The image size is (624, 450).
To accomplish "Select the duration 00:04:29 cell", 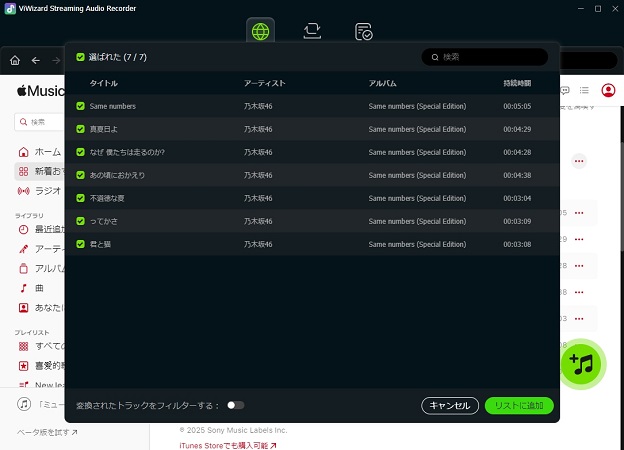I will tap(517, 129).
